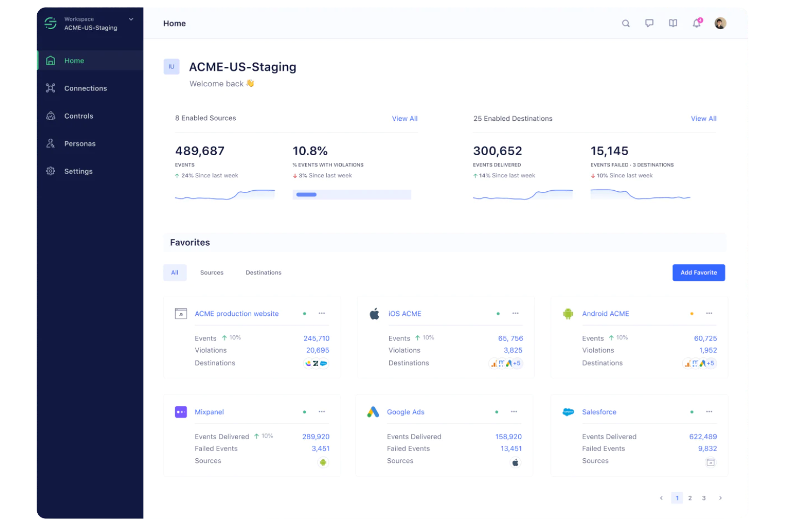Click destination icons in ACME production website card
The width and height of the screenshot is (798, 532).
(x=317, y=363)
